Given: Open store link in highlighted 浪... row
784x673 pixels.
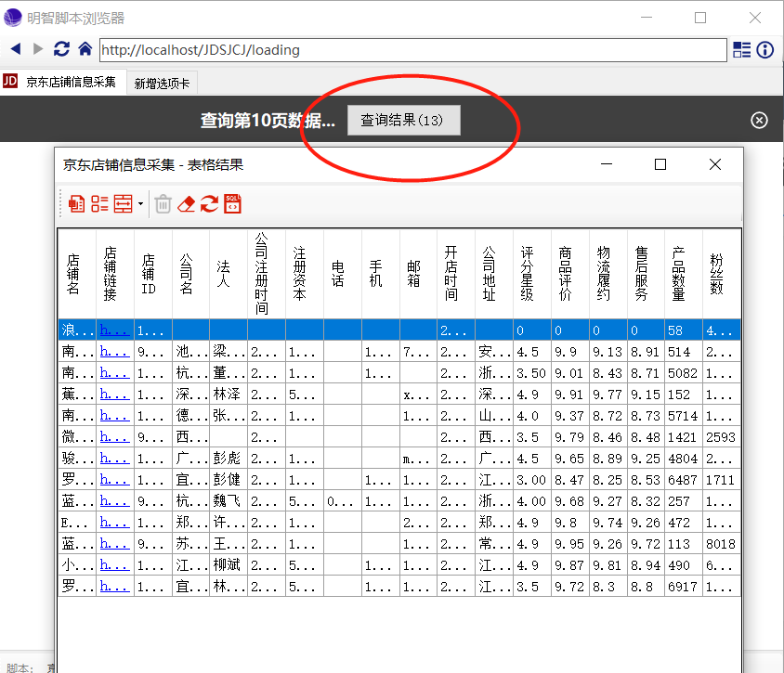Looking at the screenshot, I should point(114,330).
